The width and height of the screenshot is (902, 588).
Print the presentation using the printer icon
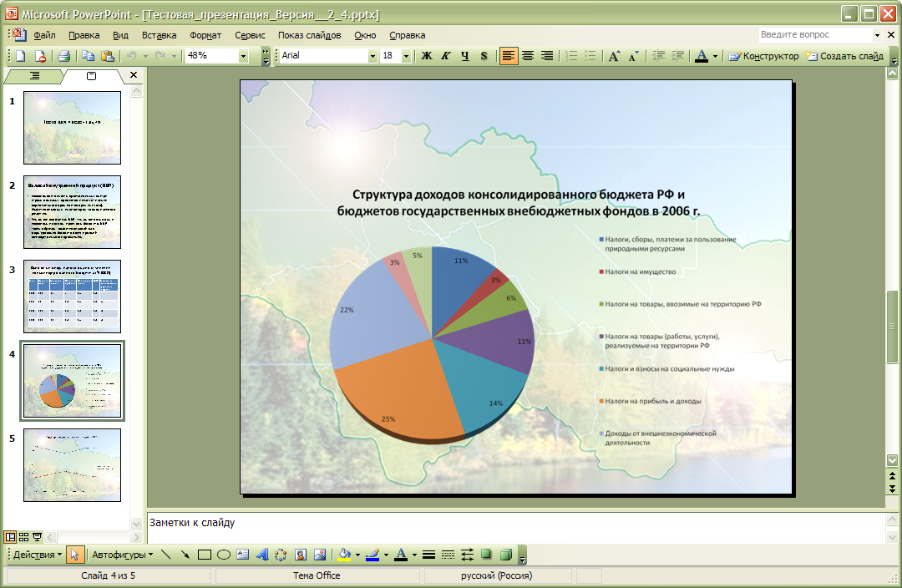pyautogui.click(x=63, y=56)
